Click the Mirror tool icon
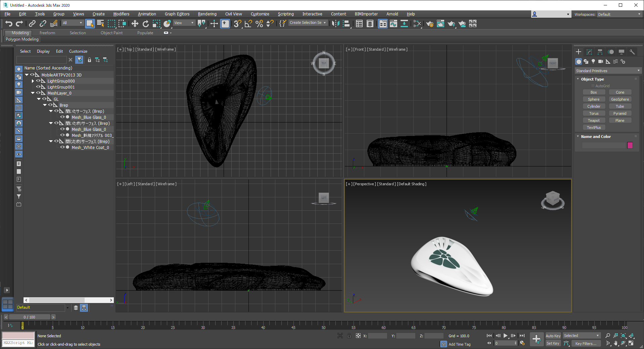This screenshot has height=349, width=644. pos(335,23)
